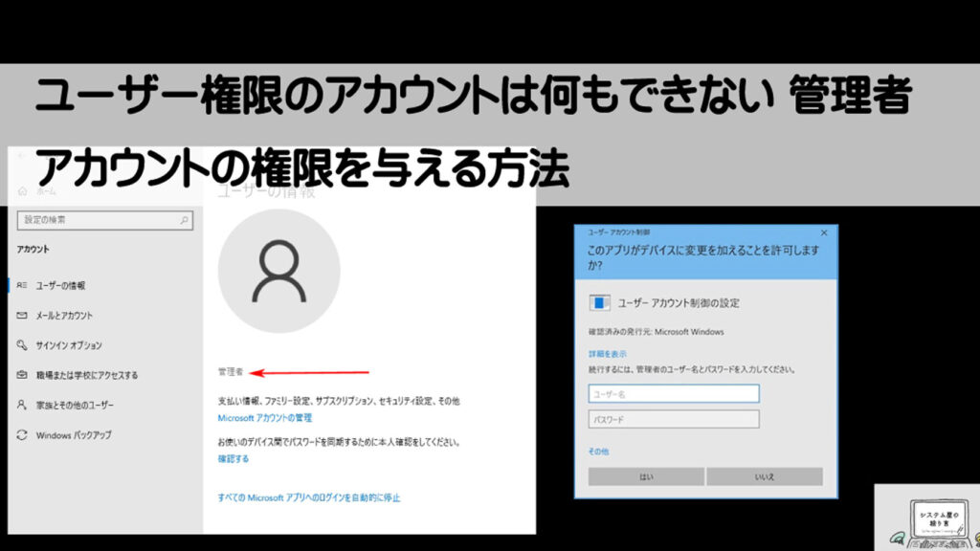Click the パスワード input field

click(x=674, y=419)
